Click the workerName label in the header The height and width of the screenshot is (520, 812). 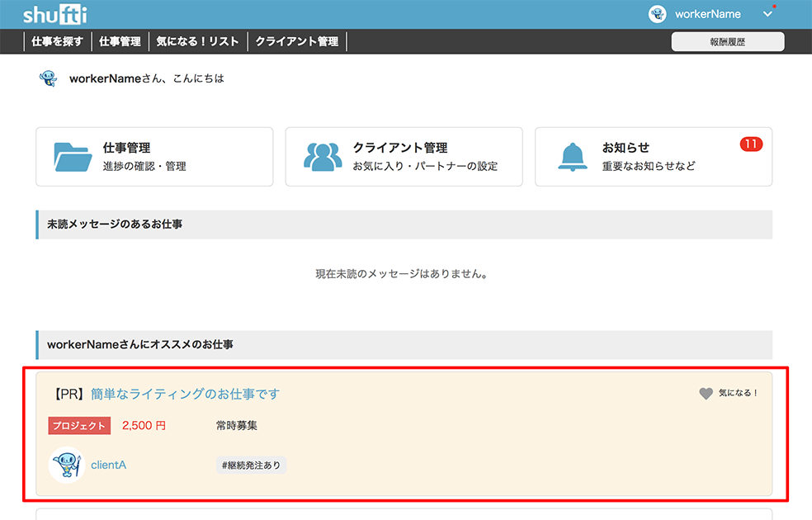click(707, 14)
